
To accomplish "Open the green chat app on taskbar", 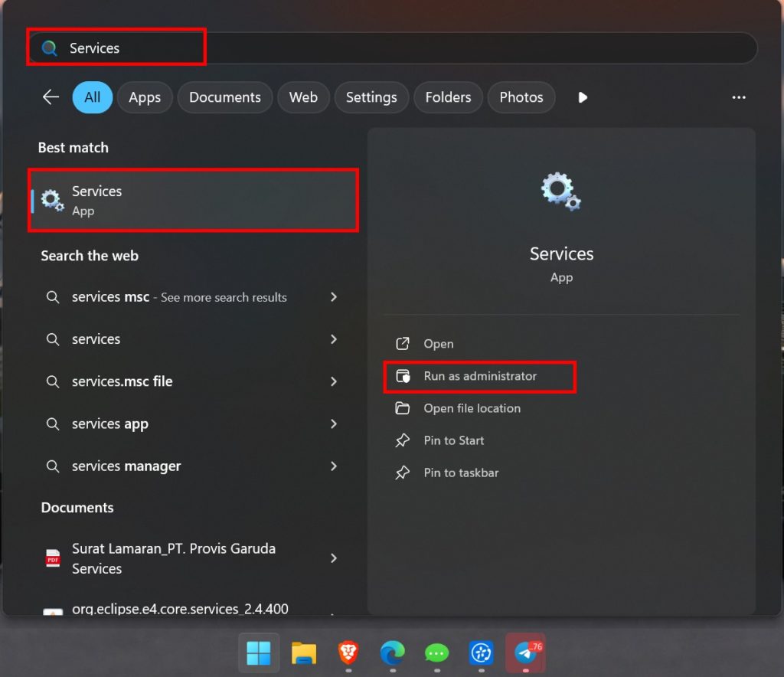I will (x=436, y=652).
